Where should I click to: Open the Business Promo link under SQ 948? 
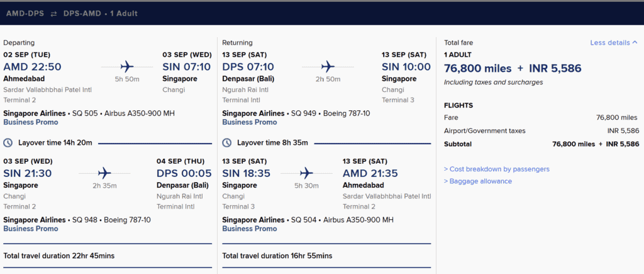tap(31, 229)
